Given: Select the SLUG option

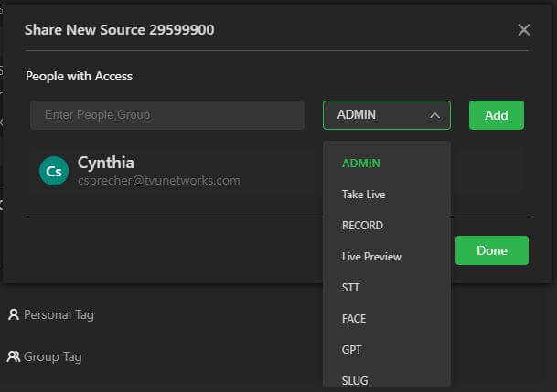Looking at the screenshot, I should tap(355, 380).
